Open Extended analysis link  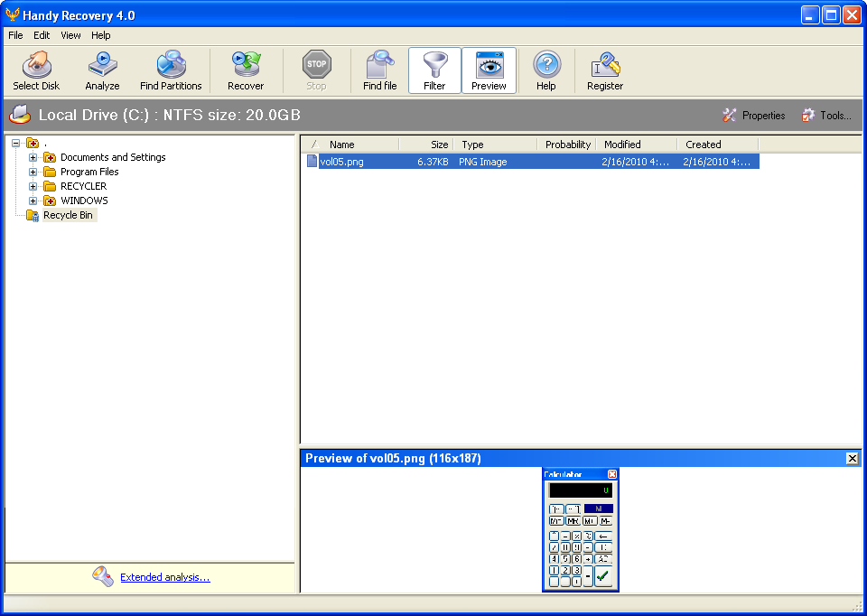[164, 577]
